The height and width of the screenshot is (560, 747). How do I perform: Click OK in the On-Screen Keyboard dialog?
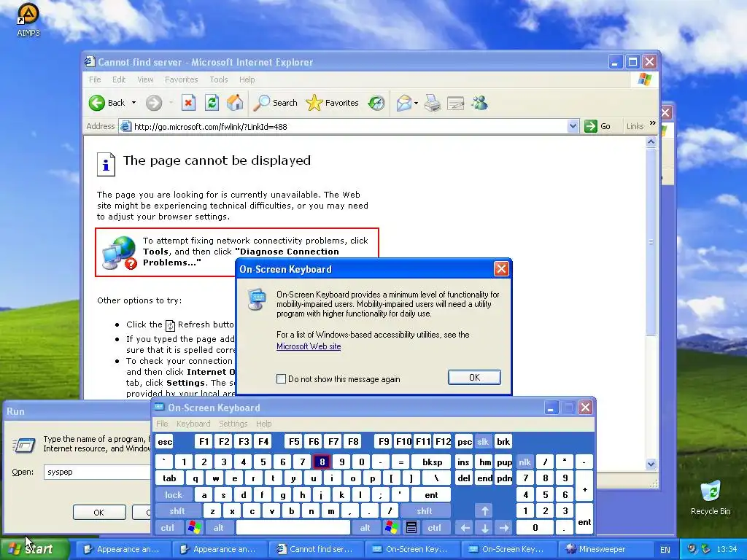(x=474, y=377)
